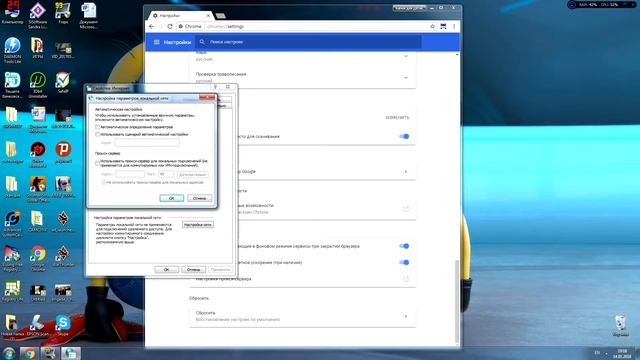Launch IObit Uninstaller from desktop
Viewport: 640px width, 360px height.
(x=38, y=84)
